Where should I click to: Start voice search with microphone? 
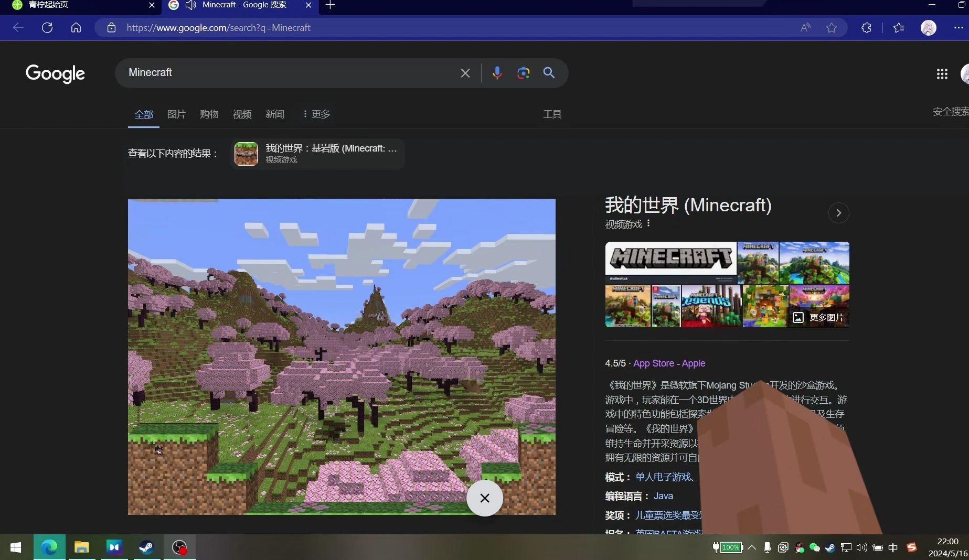pyautogui.click(x=497, y=73)
